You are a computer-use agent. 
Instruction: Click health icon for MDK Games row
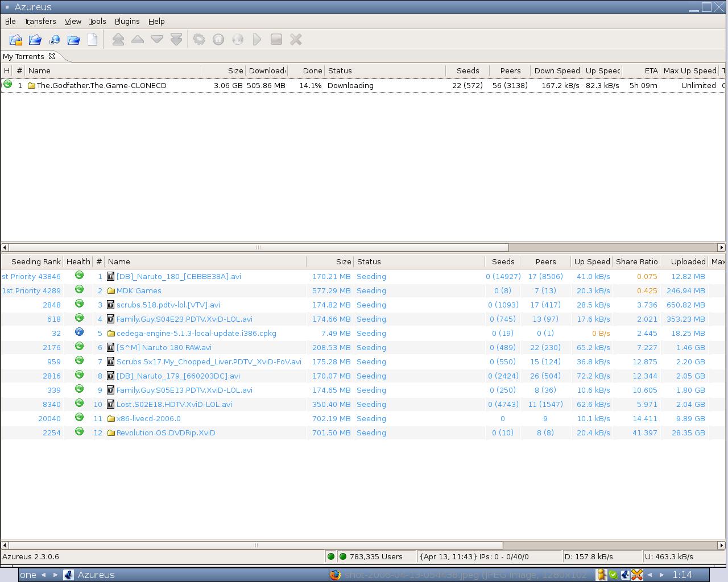[79, 289]
